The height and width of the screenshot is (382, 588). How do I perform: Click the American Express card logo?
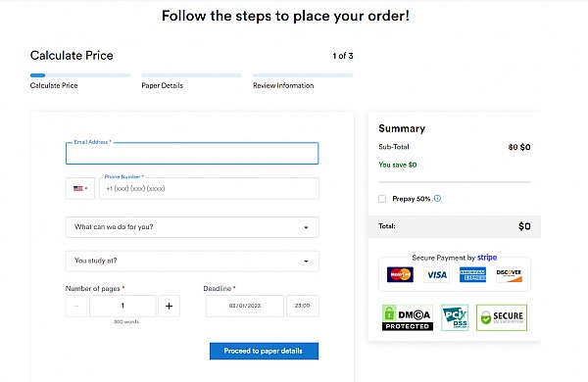(472, 275)
